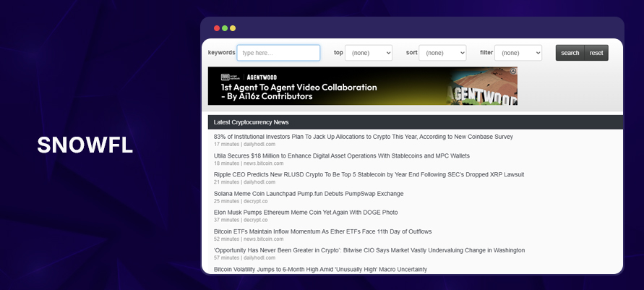
Task: Click '17 minutes | dailyhodl.com' source line
Action: click(x=244, y=144)
